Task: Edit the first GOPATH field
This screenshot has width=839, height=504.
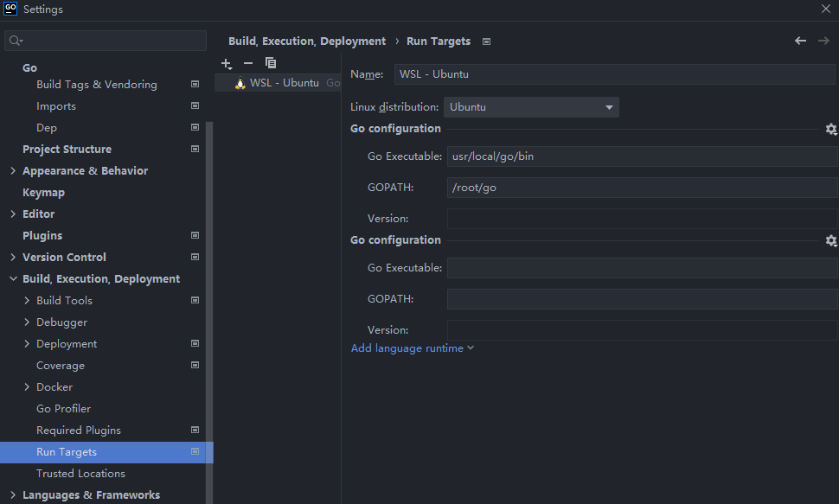Action: pyautogui.click(x=642, y=188)
